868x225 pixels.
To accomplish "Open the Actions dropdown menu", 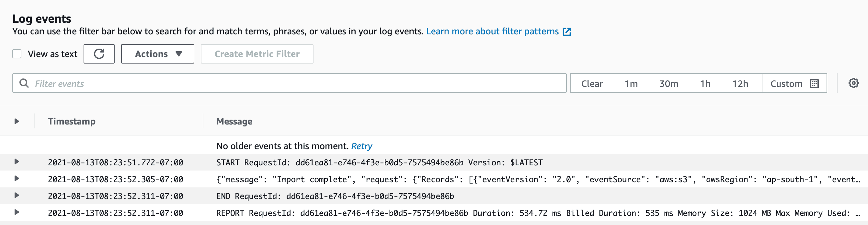I will (x=157, y=54).
